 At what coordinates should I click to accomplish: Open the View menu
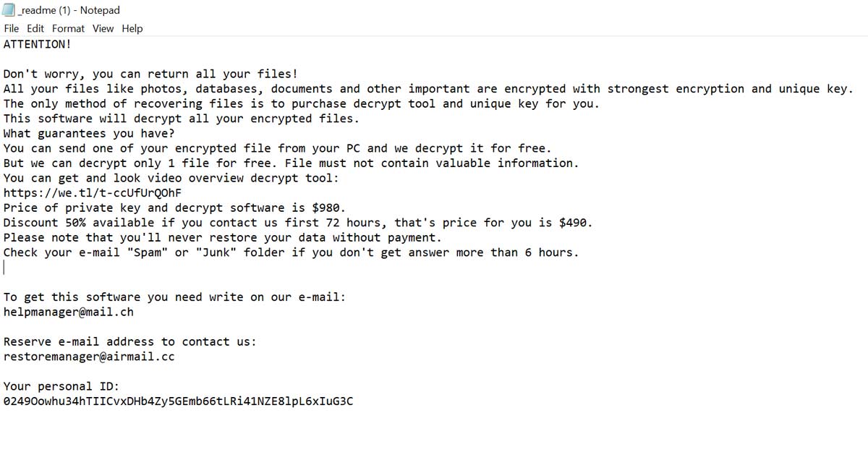click(x=103, y=28)
